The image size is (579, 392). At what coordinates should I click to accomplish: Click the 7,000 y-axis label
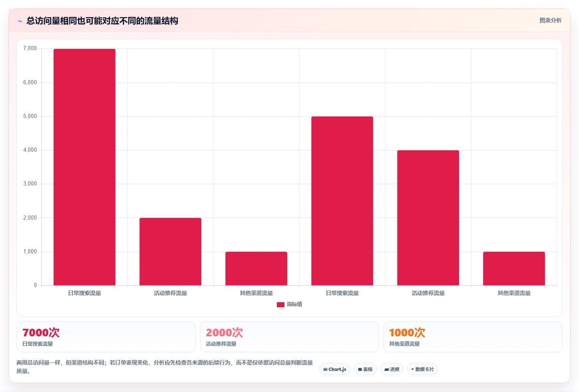pos(30,48)
